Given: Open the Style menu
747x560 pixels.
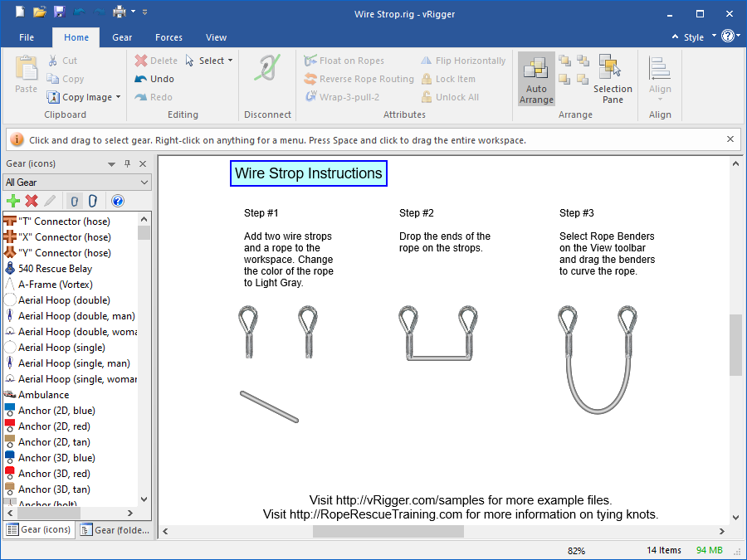Looking at the screenshot, I should coord(694,37).
